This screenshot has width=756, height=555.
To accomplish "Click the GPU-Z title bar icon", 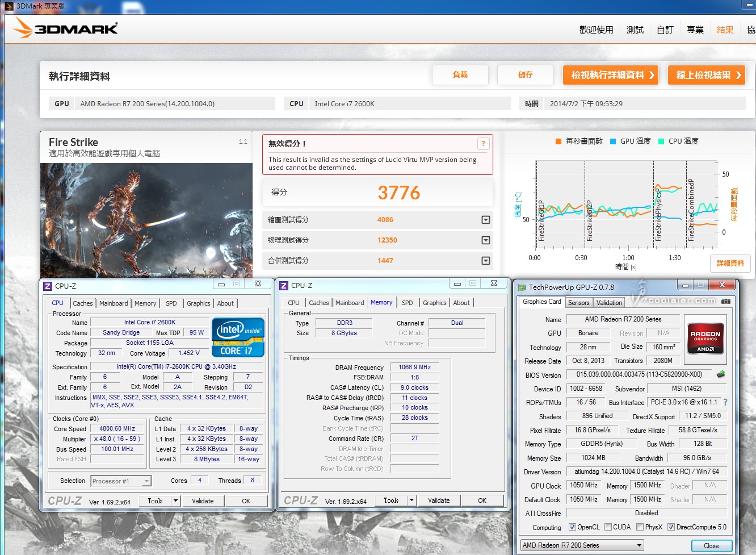I will pyautogui.click(x=522, y=287).
